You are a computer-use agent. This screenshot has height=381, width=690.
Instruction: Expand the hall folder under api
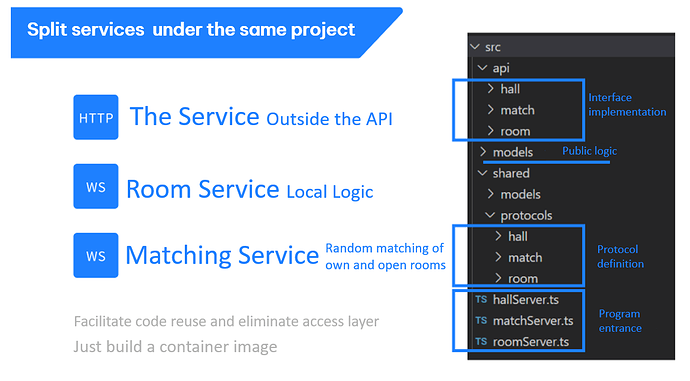pos(491,89)
